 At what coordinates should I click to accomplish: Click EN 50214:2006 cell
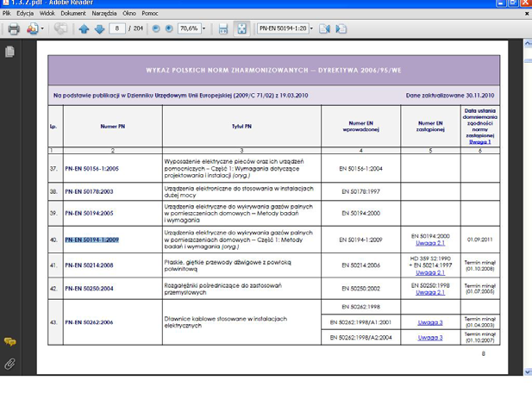tap(360, 265)
